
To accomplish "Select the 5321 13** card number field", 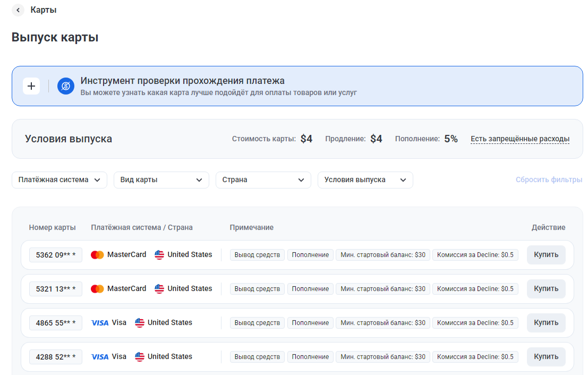I will 56,289.
